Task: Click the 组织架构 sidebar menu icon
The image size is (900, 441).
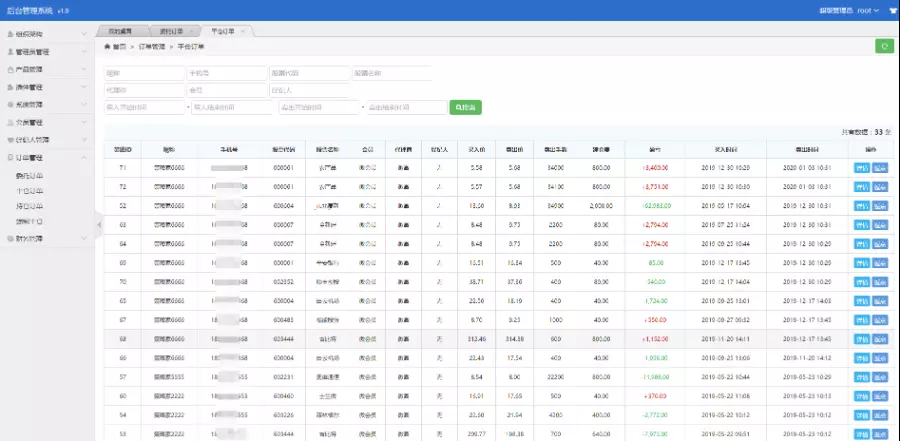Action: coord(11,34)
